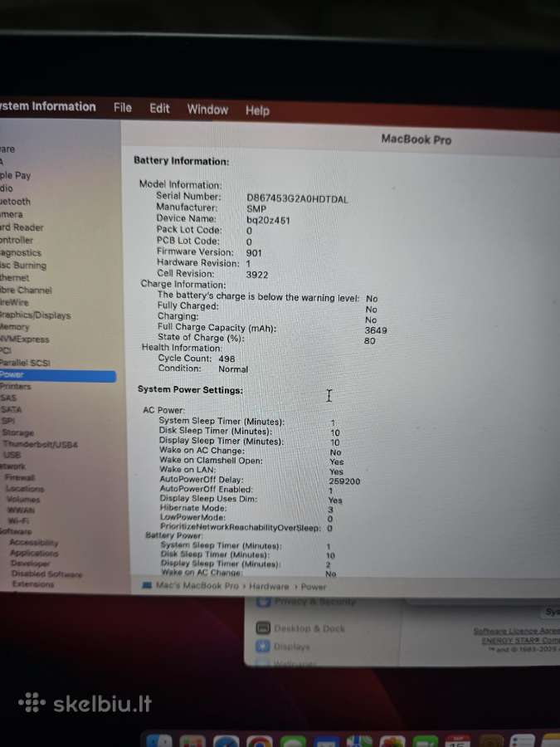560x747 pixels.
Task: Select NVMExpress in the sidebar
Action: click(x=25, y=339)
